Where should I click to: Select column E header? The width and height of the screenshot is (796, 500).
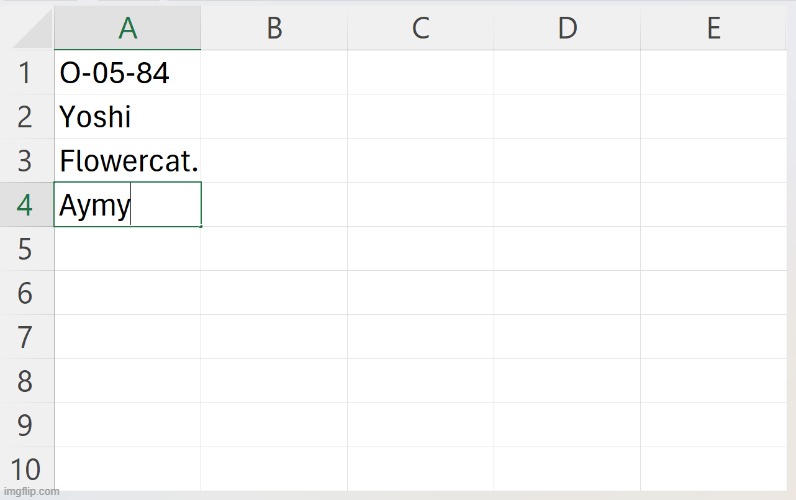point(713,28)
